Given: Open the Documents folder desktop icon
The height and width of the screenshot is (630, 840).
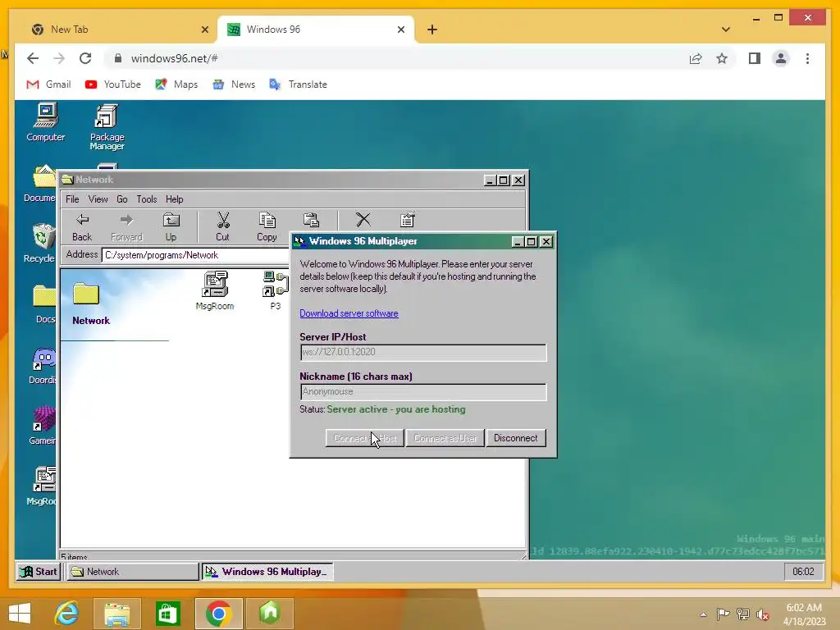Looking at the screenshot, I should (40, 183).
